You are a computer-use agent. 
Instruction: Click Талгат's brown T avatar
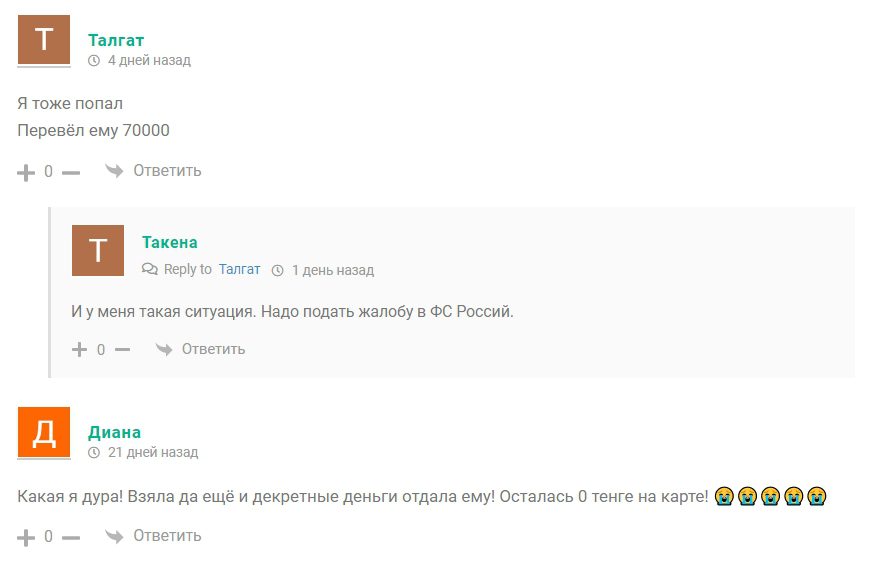(44, 40)
